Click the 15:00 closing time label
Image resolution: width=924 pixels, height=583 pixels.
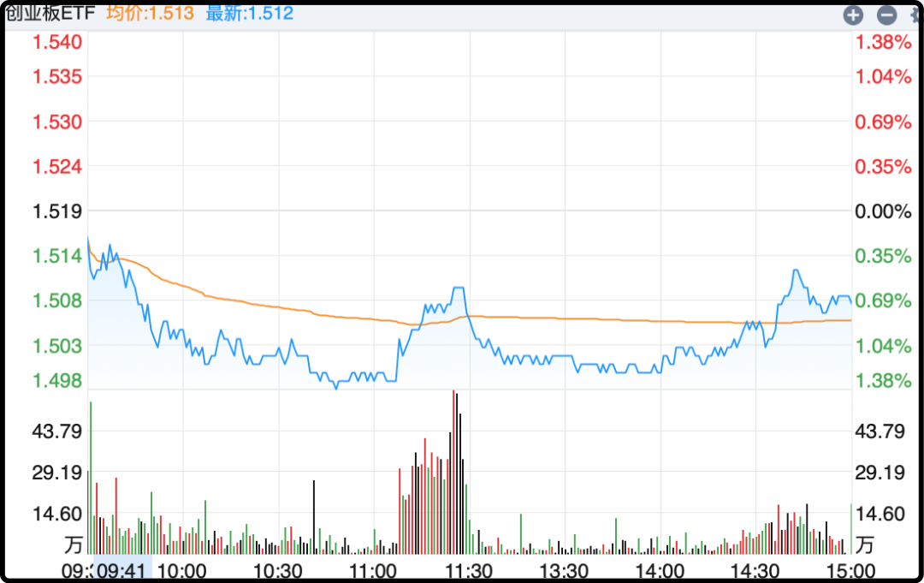[x=850, y=570]
